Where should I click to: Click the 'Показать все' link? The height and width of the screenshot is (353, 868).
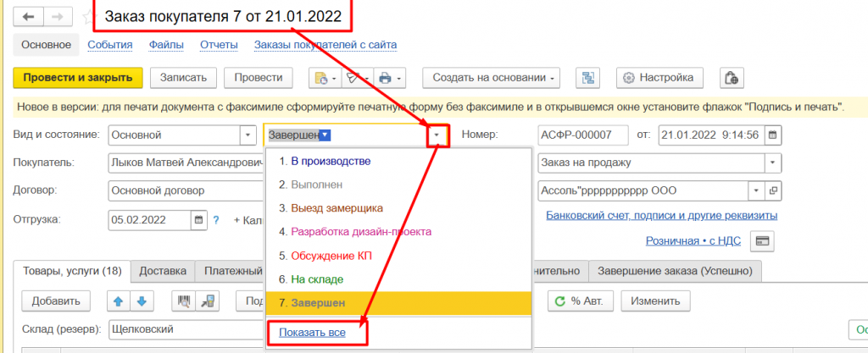pyautogui.click(x=312, y=333)
